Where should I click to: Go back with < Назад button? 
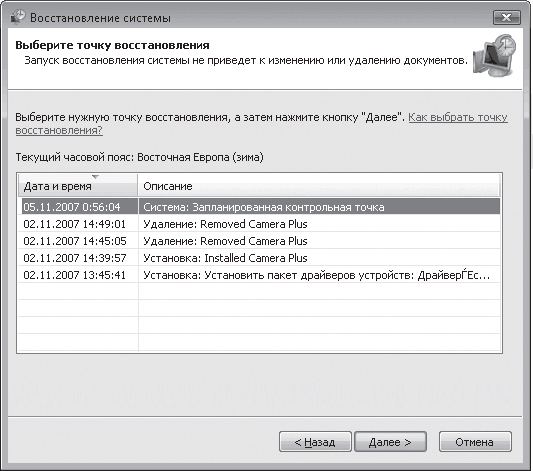(x=315, y=442)
